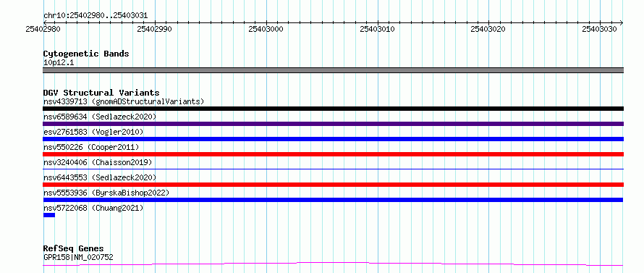
Task: Open variant nsv6589634 (Sedlazeck2020) label
Action: pos(100,117)
